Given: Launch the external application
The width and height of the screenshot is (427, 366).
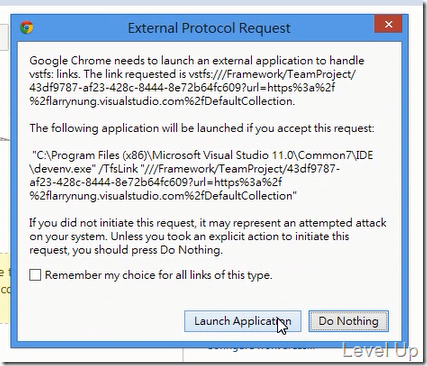Looking at the screenshot, I should (x=243, y=321).
